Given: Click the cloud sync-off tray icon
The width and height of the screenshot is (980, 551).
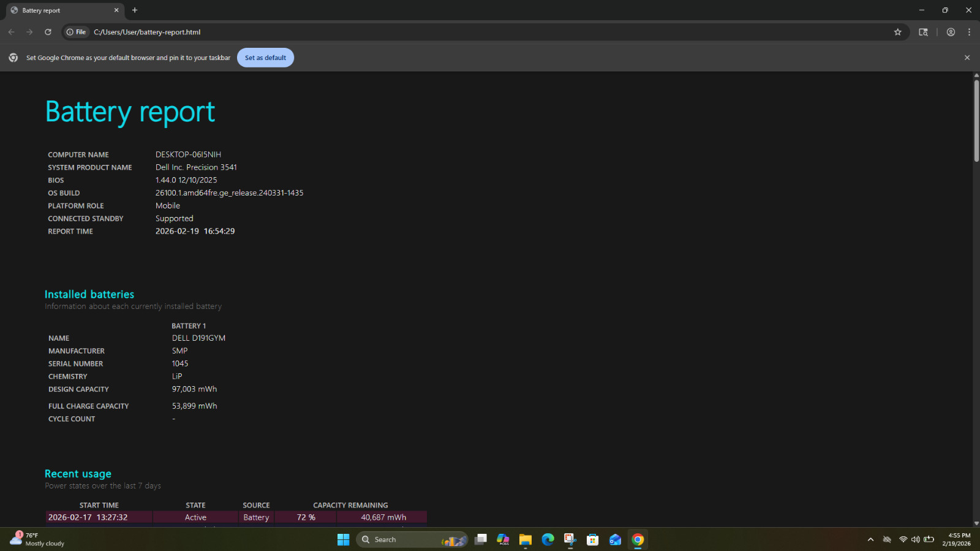Looking at the screenshot, I should click(x=887, y=539).
